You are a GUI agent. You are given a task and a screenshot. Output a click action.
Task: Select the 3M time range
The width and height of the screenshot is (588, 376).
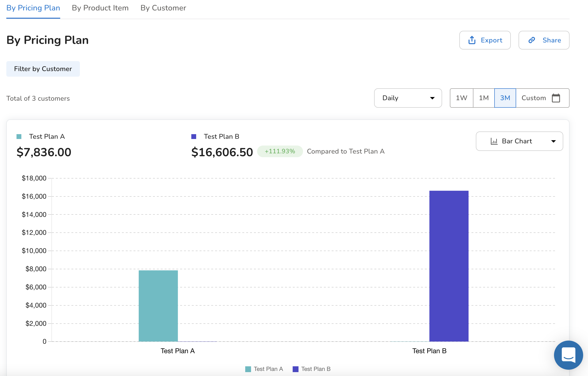point(505,98)
